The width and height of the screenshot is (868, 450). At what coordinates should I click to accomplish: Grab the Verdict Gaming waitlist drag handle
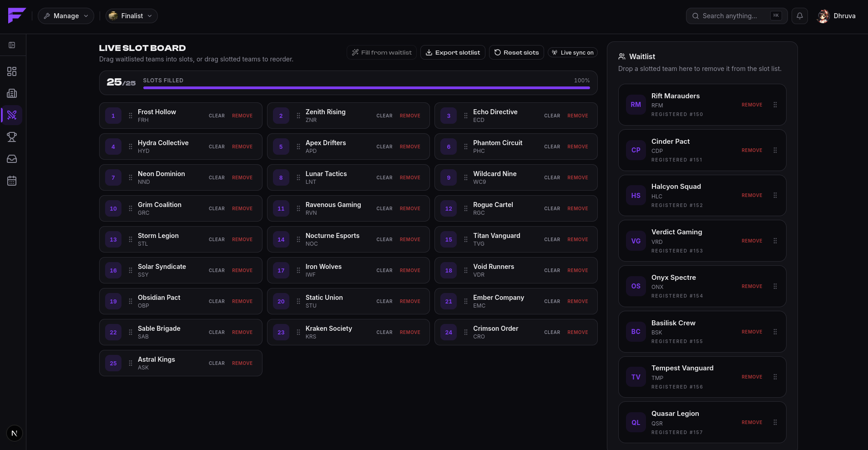tap(775, 241)
